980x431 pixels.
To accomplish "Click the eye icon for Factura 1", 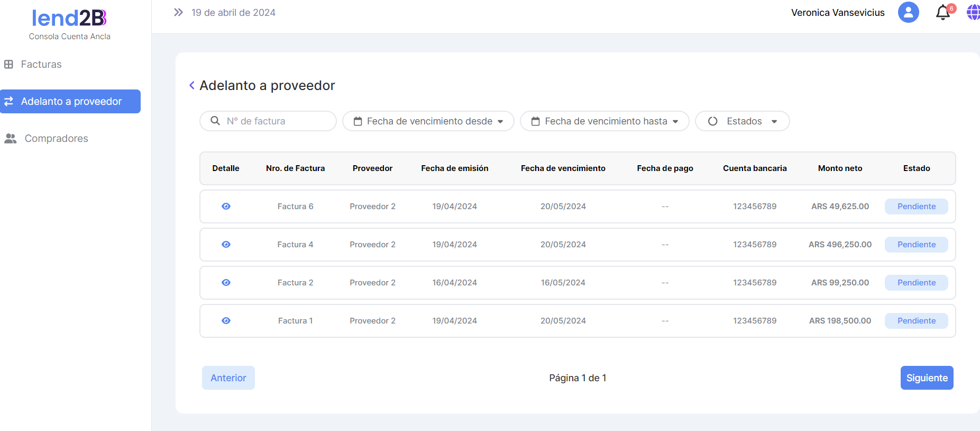I will 226,321.
